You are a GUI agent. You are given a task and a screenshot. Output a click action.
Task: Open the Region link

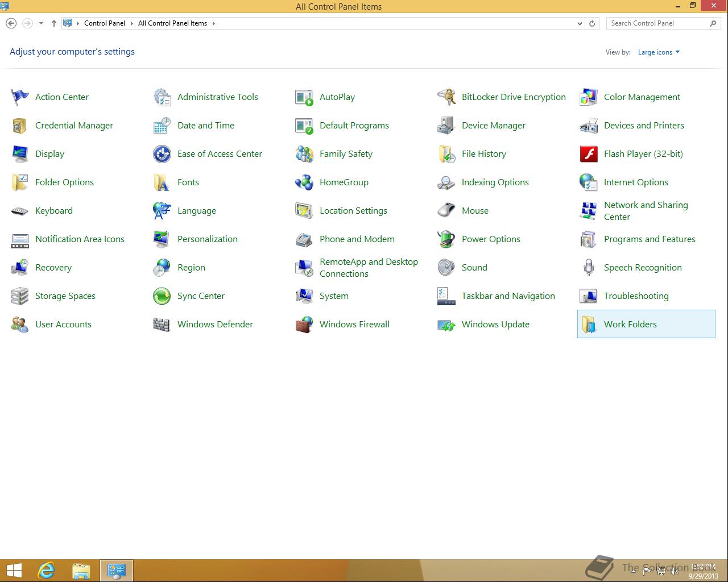pyautogui.click(x=191, y=268)
